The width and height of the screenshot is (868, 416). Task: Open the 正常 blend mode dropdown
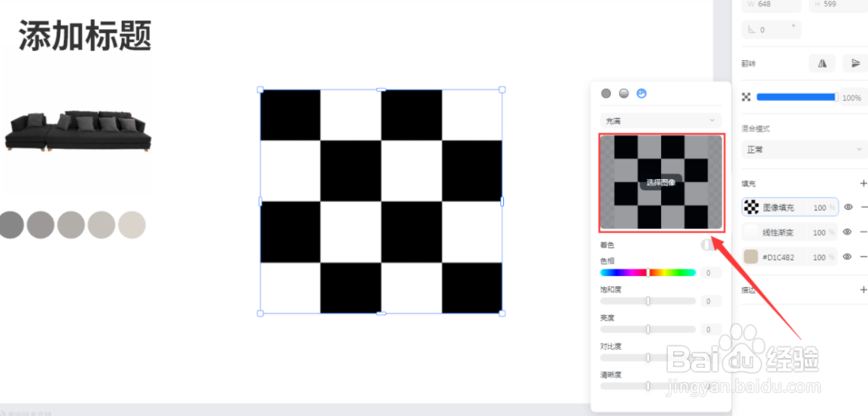(x=805, y=150)
